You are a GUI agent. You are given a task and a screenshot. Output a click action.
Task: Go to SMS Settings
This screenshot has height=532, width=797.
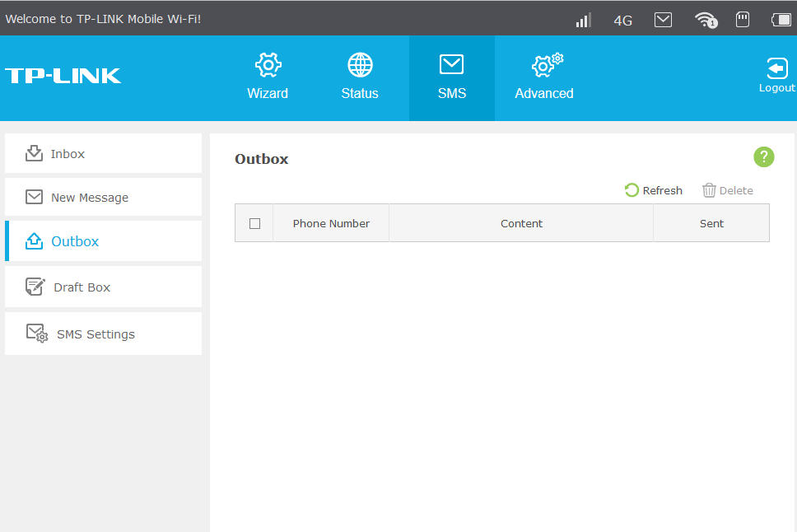pyautogui.click(x=103, y=334)
